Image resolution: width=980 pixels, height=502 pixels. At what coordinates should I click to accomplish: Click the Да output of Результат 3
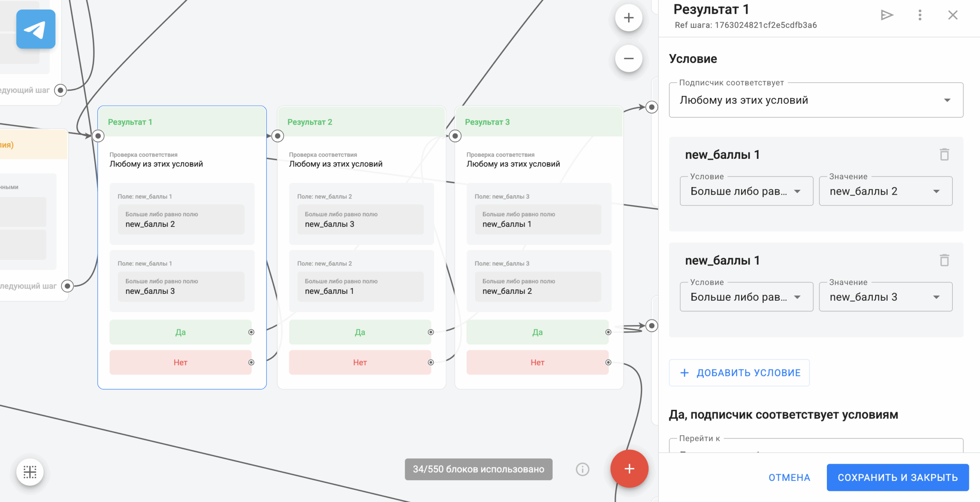click(x=537, y=332)
